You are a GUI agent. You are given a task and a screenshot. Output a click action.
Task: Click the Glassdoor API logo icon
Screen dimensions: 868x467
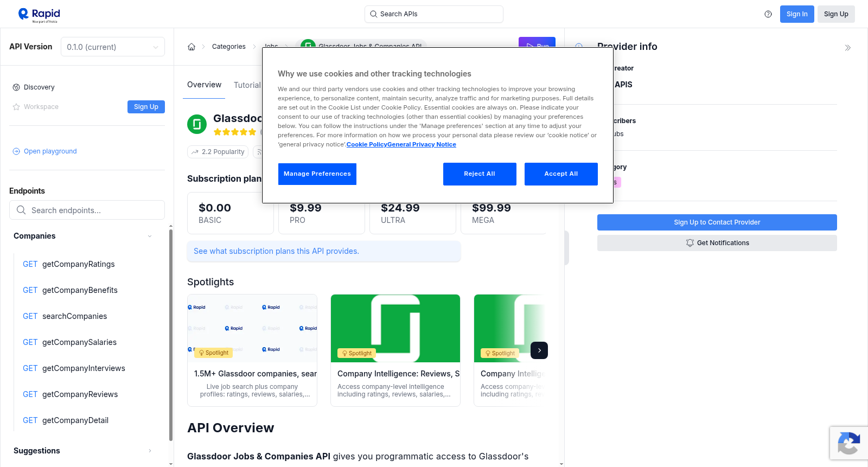point(197,124)
